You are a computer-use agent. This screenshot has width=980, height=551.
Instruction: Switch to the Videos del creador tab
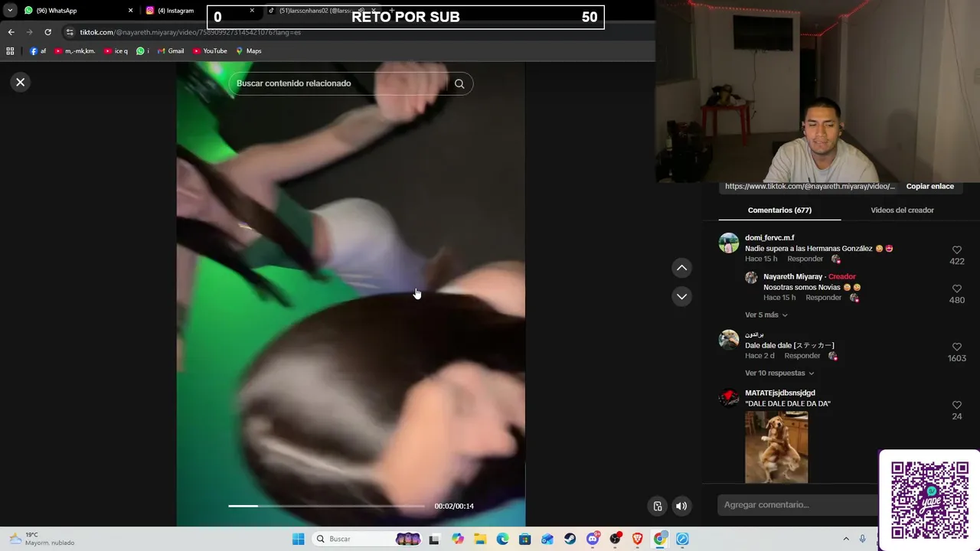(x=902, y=210)
